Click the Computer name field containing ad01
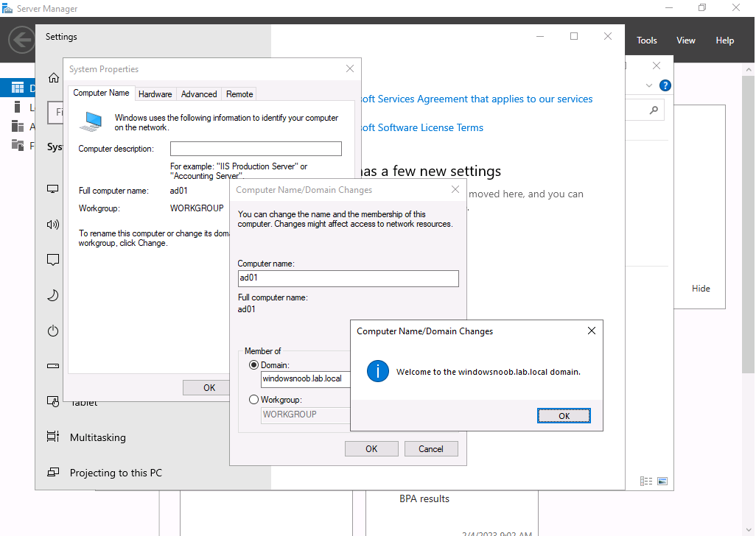The image size is (756, 536). 348,278
